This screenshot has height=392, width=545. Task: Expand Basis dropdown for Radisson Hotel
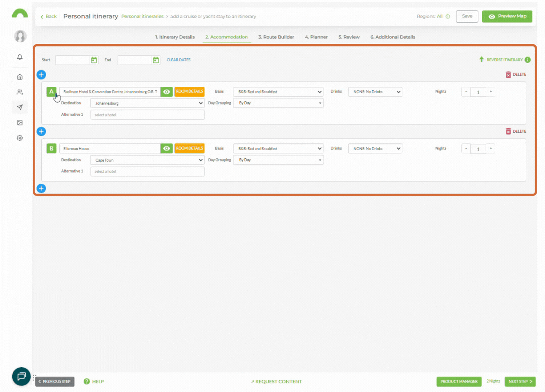pyautogui.click(x=278, y=92)
